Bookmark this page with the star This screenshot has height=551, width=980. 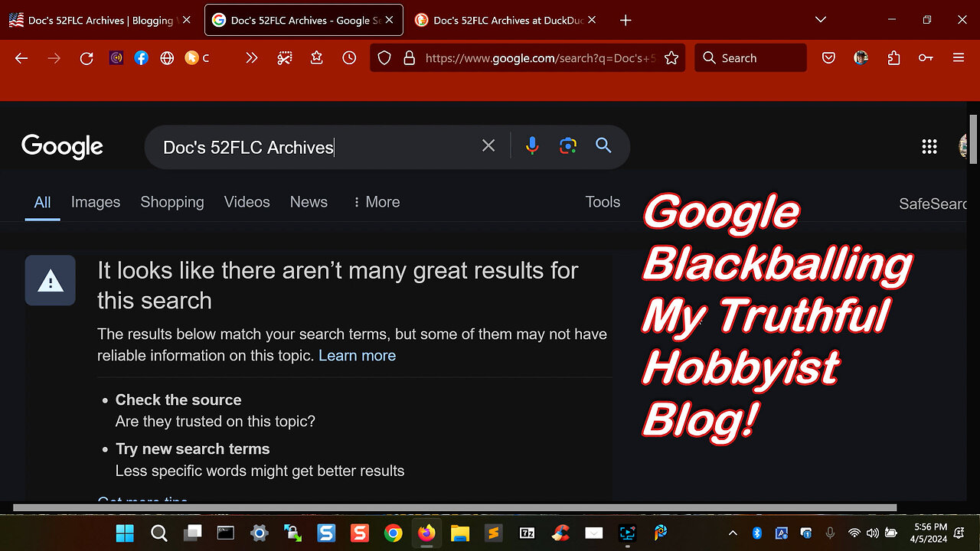click(x=671, y=58)
